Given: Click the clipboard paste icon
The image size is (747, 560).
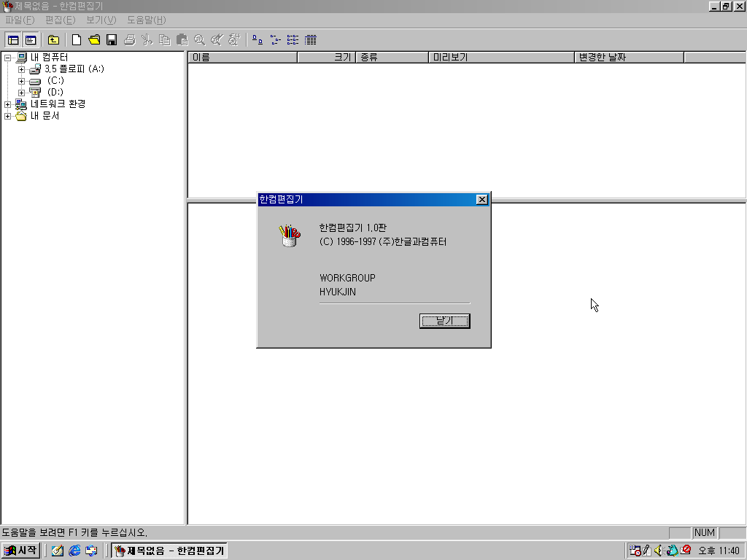Looking at the screenshot, I should (x=182, y=40).
